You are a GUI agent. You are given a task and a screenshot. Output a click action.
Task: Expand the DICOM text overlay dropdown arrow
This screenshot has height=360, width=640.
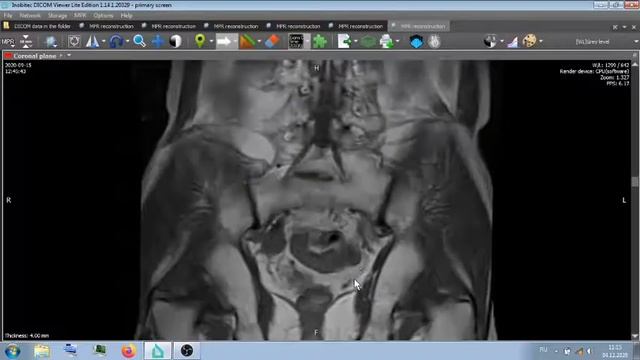point(307,41)
